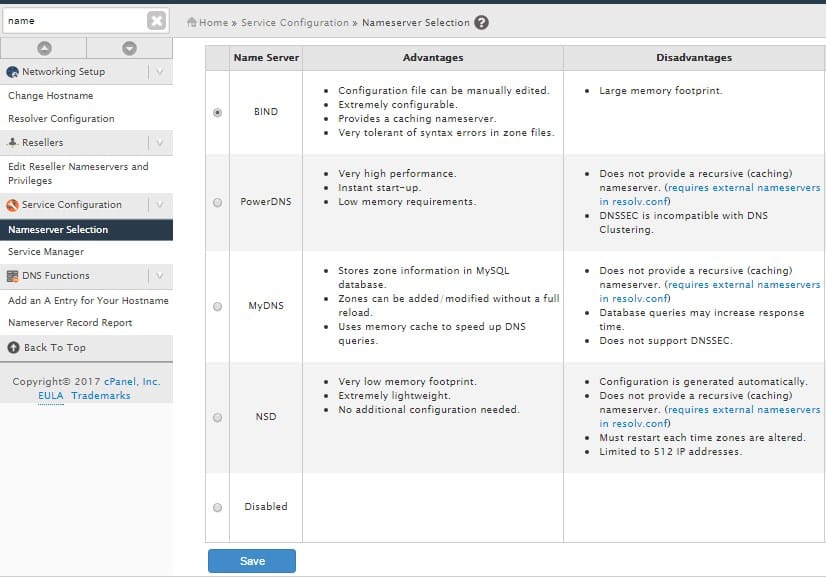Select the BIND radio button
Screen dimensions: 826x578
click(217, 112)
